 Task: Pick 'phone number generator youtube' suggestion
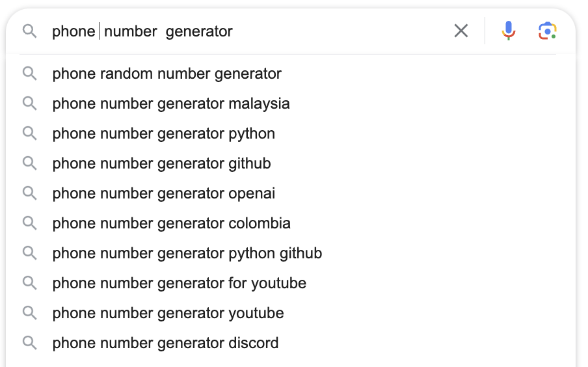click(168, 313)
